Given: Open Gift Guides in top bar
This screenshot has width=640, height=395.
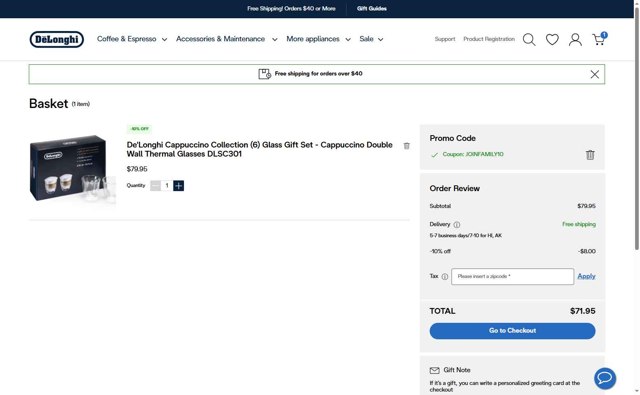Looking at the screenshot, I should tap(371, 9).
